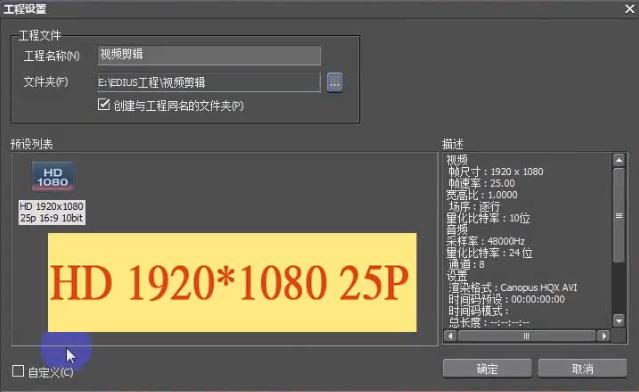This screenshot has height=392, width=639.
Task: Click up arrow on description scrollbar
Action: pyautogui.click(x=619, y=160)
